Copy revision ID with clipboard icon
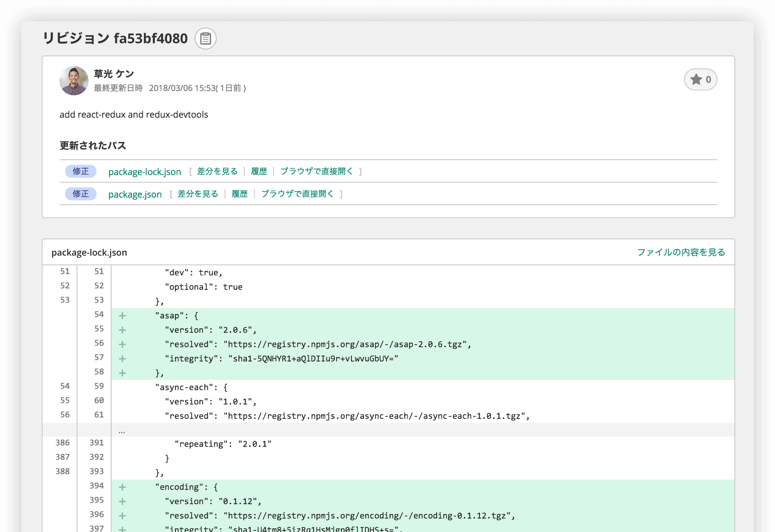This screenshot has height=532, width=775. pyautogui.click(x=205, y=39)
